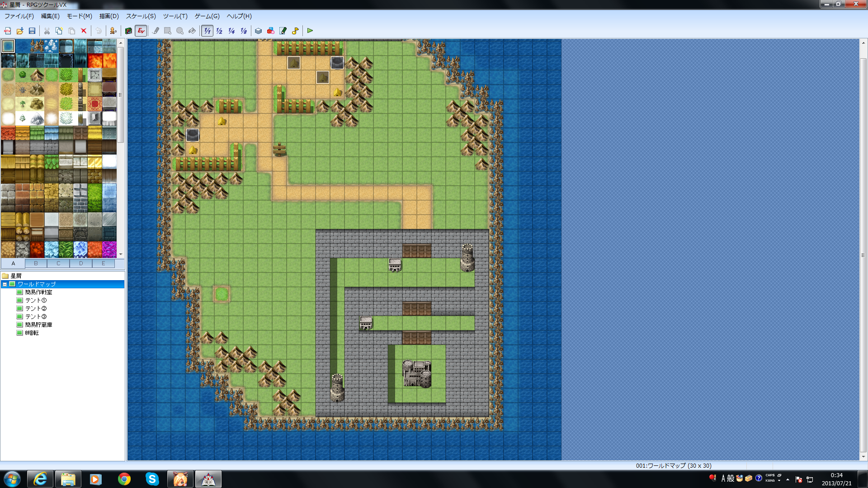
Task: Pick the lava tile in palette
Action: pos(95,61)
